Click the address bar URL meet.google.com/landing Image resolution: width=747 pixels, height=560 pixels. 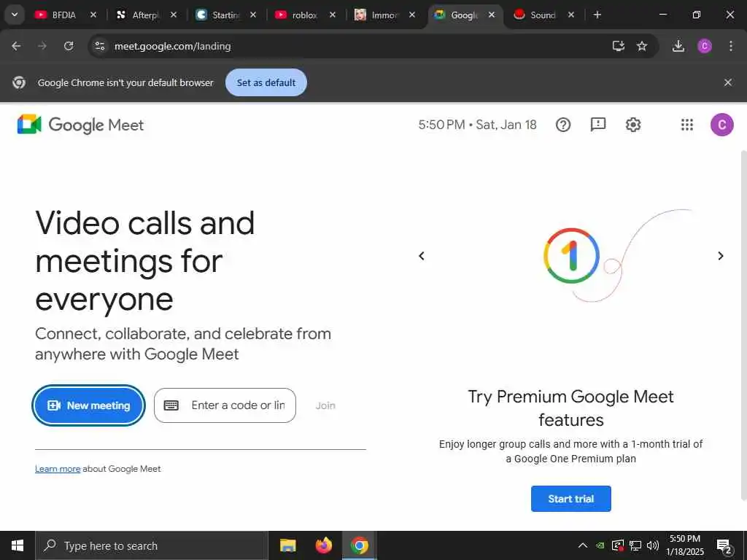pos(172,46)
